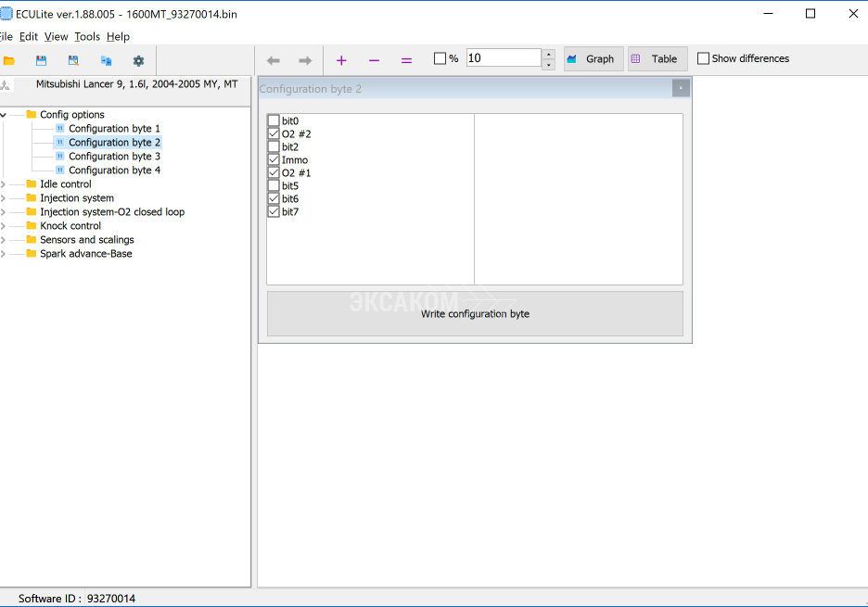
Task: Navigate forward with the right arrow
Action: [x=305, y=60]
